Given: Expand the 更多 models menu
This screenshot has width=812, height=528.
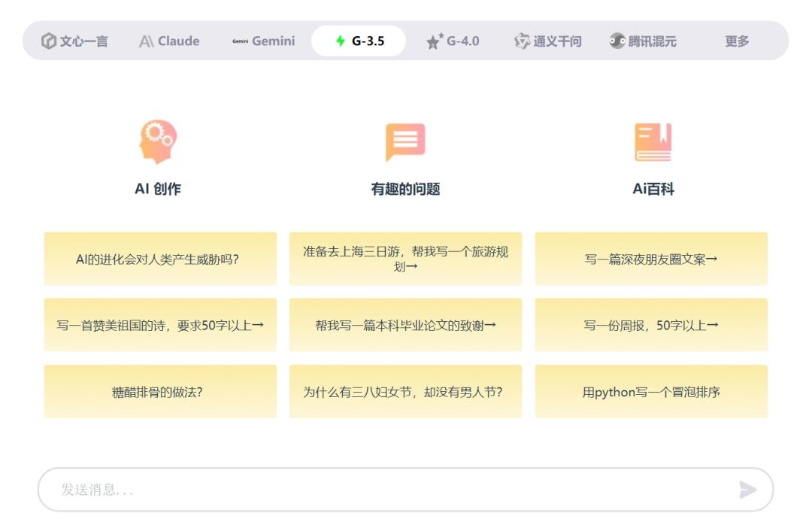Looking at the screenshot, I should point(737,41).
